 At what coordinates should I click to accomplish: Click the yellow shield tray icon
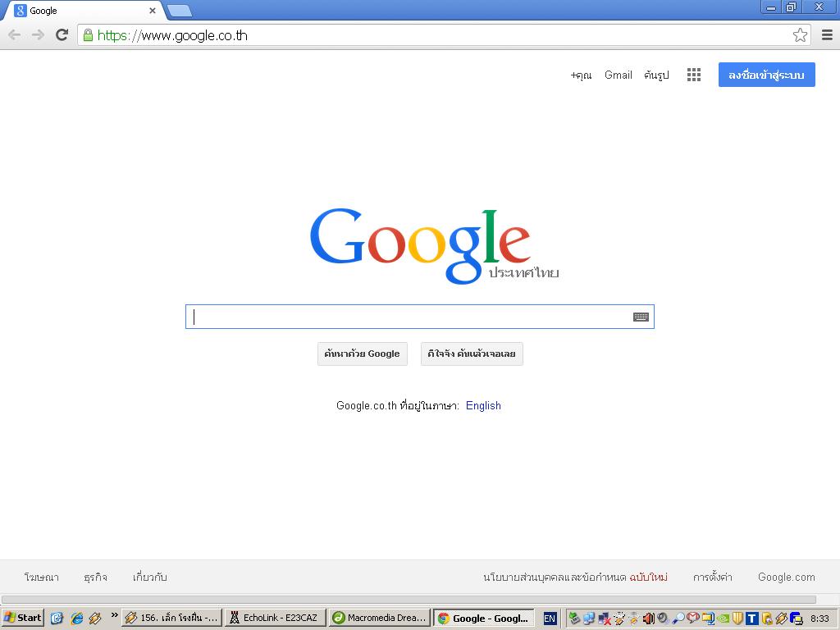pos(737,619)
